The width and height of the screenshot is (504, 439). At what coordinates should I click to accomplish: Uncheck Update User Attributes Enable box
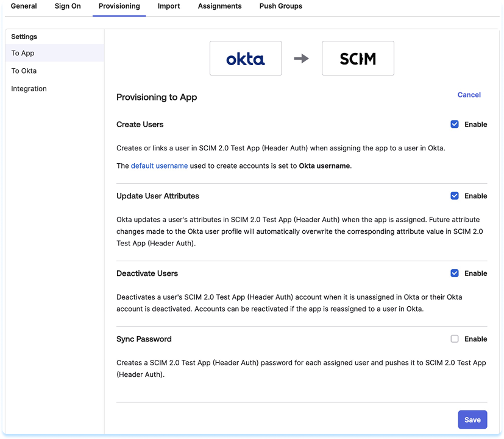[x=455, y=196]
